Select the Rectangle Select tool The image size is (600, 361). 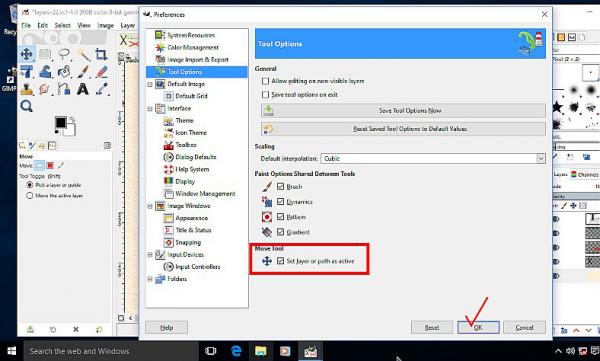point(45,54)
